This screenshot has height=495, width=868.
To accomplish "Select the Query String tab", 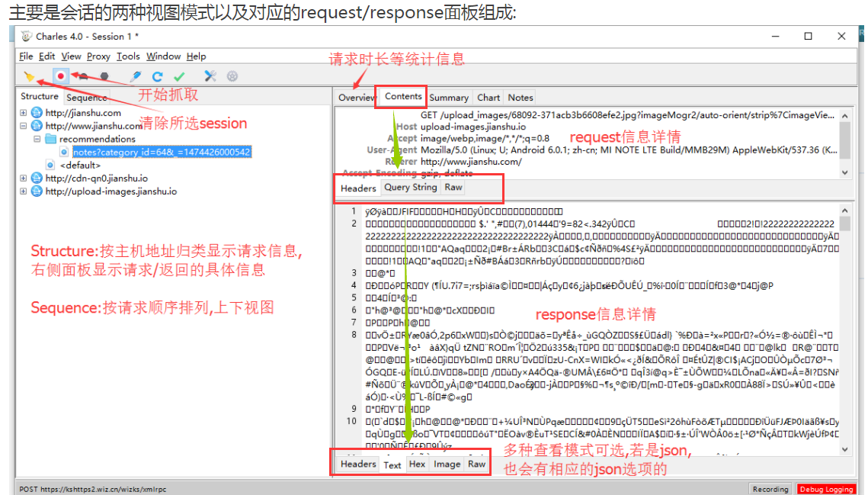I will tap(410, 188).
